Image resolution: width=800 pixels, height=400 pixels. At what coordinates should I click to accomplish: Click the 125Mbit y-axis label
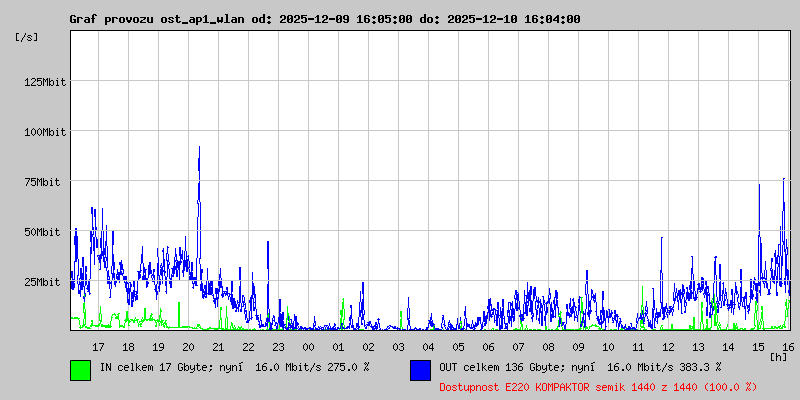pos(45,82)
